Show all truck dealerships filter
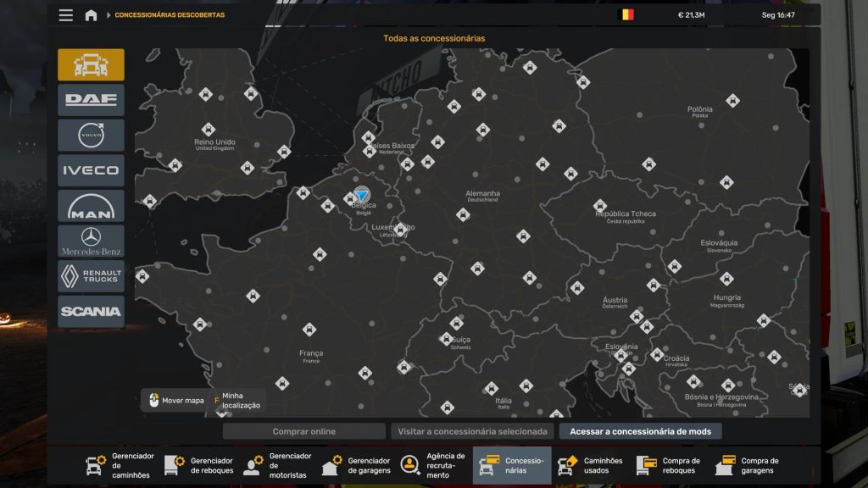The image size is (868, 488). coord(91,64)
